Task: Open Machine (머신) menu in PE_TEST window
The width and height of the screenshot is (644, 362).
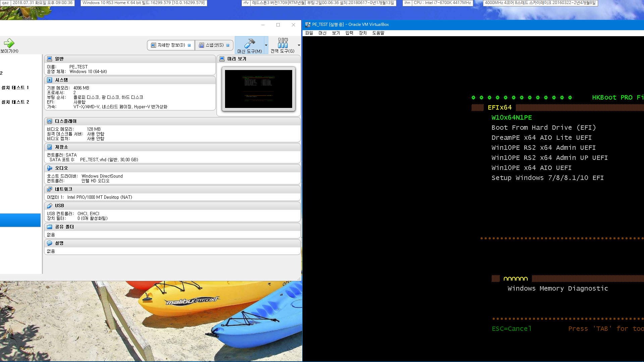Action: (x=322, y=33)
